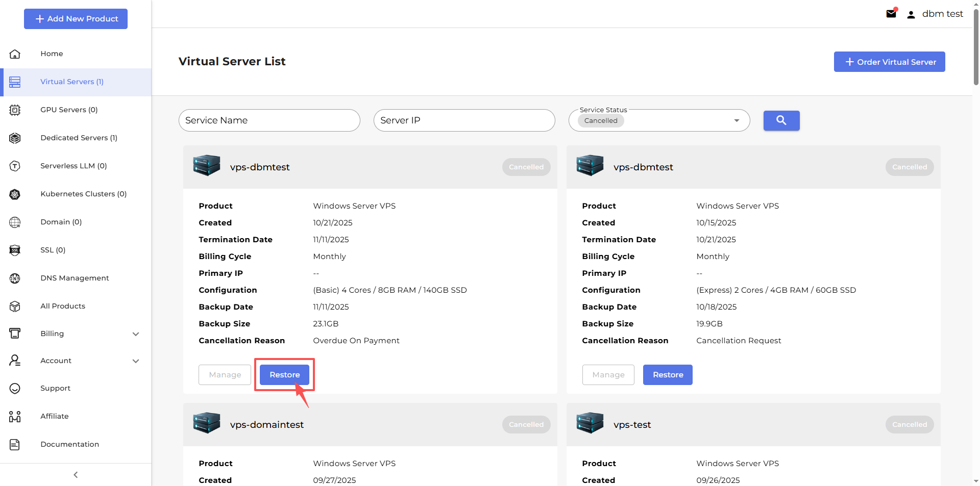Open Virtual Servers (1) menu item
Screen dimensions: 980x486
click(x=76, y=82)
